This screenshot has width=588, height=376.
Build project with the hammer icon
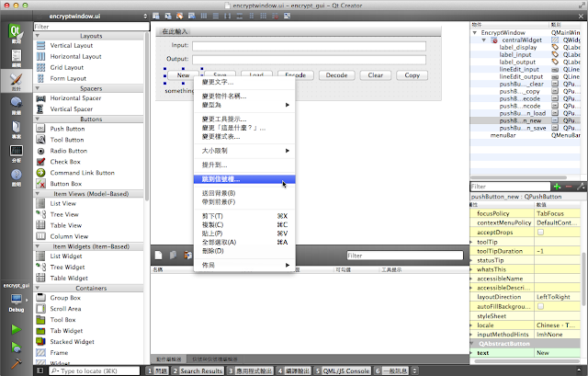tap(17, 363)
